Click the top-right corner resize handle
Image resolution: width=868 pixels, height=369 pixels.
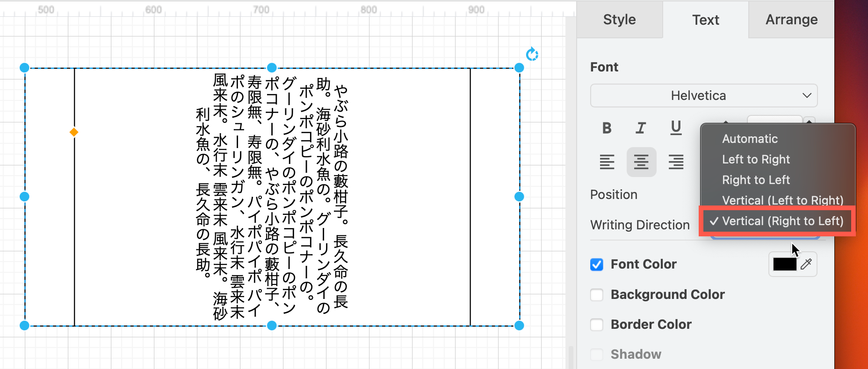[519, 68]
